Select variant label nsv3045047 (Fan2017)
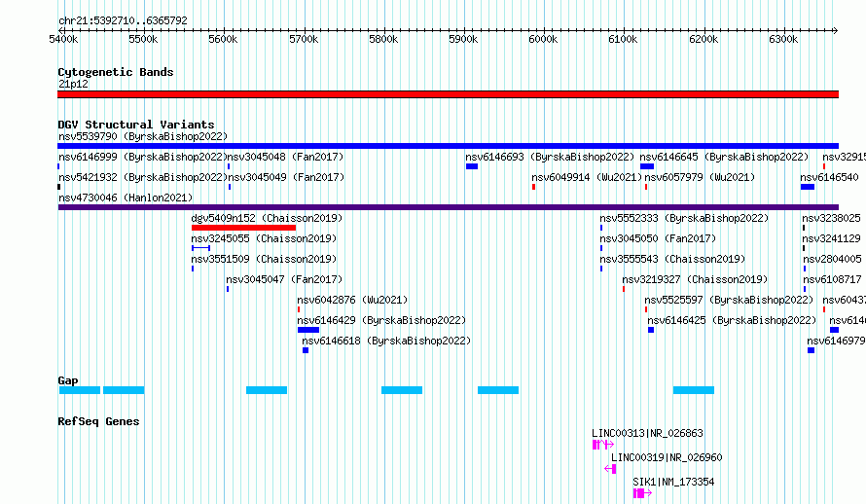Image resolution: width=866 pixels, height=504 pixels. click(284, 279)
